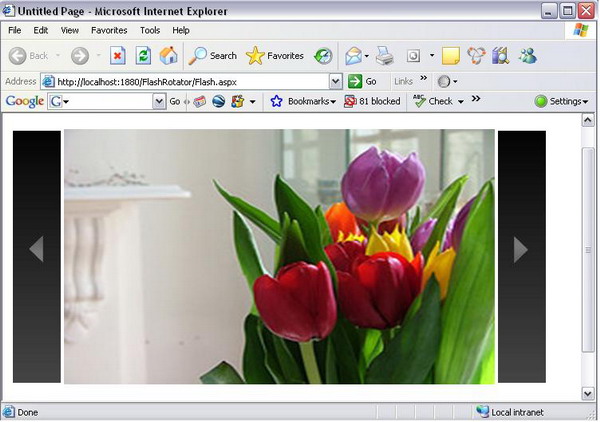Refresh the page using green arrows icon

tap(143, 56)
